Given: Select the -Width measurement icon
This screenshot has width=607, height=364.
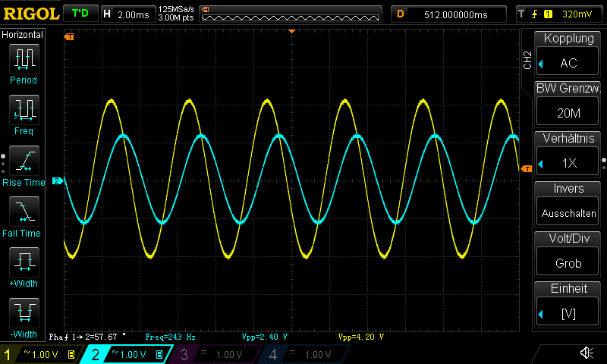Looking at the screenshot, I should (x=24, y=315).
